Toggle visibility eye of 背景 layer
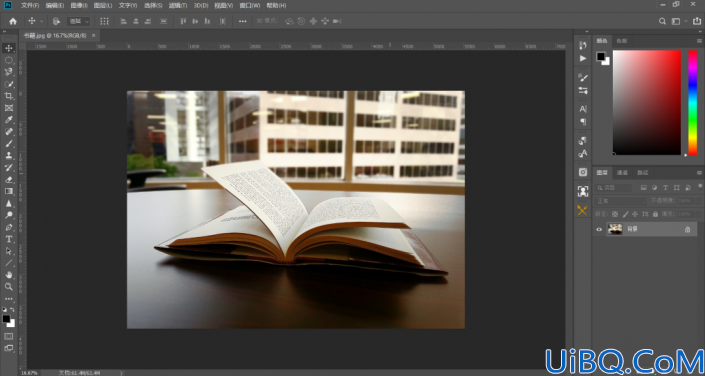This screenshot has height=376, width=705. (599, 229)
